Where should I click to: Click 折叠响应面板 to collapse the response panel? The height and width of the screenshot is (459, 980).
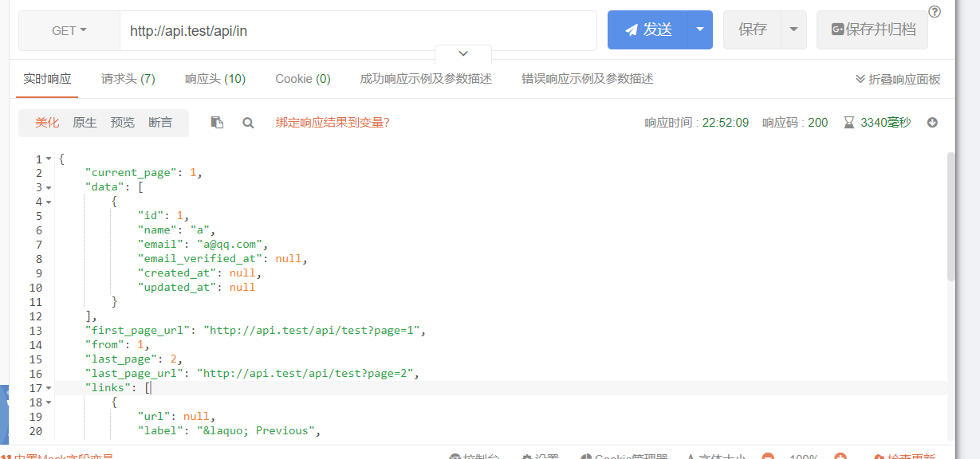pos(898,79)
